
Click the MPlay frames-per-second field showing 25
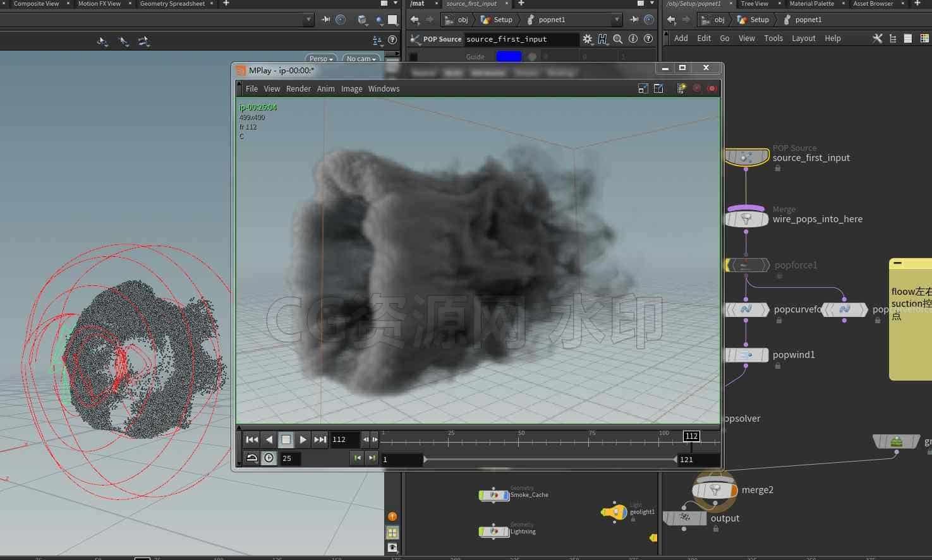click(x=291, y=458)
